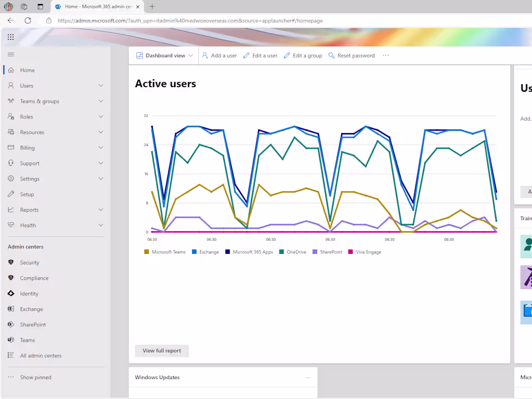
Task: Click the Compliance shield icon
Action: (11, 278)
